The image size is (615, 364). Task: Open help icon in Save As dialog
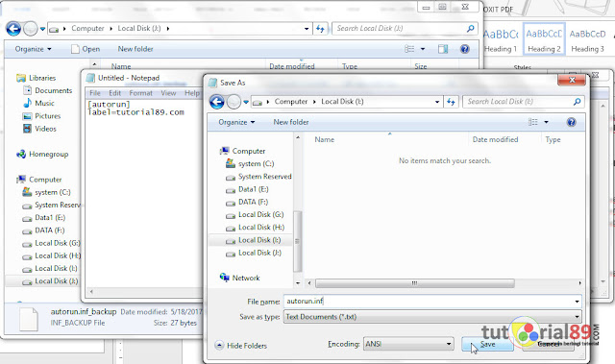571,122
